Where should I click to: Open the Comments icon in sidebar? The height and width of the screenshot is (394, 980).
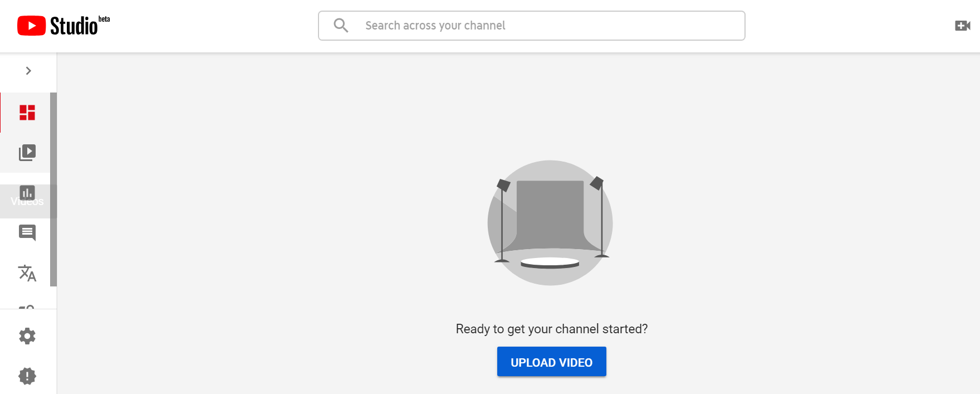pos(27,232)
